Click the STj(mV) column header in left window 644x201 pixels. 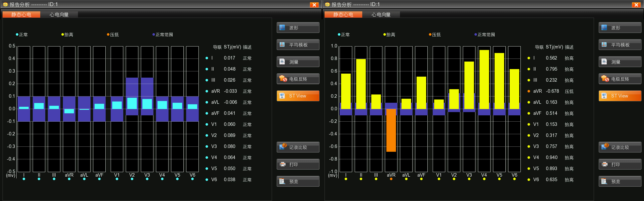[232, 47]
